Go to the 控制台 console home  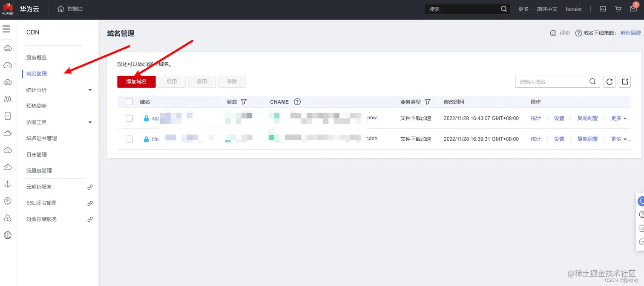point(70,9)
